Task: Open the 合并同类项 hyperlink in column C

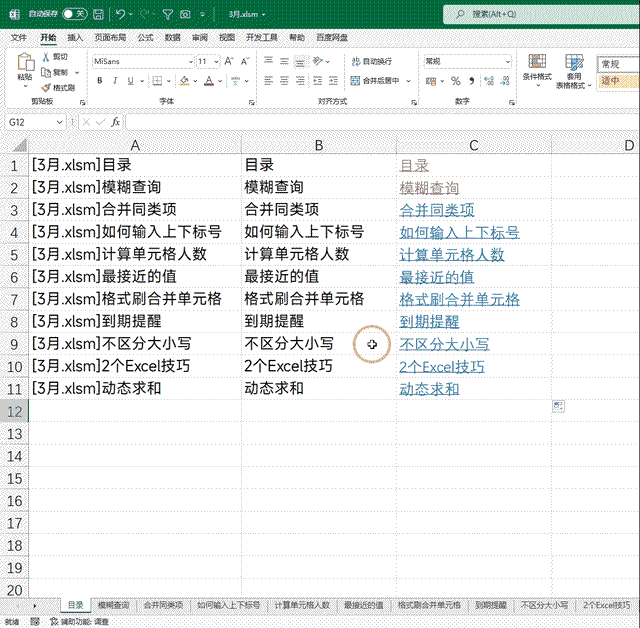Action: [437, 210]
